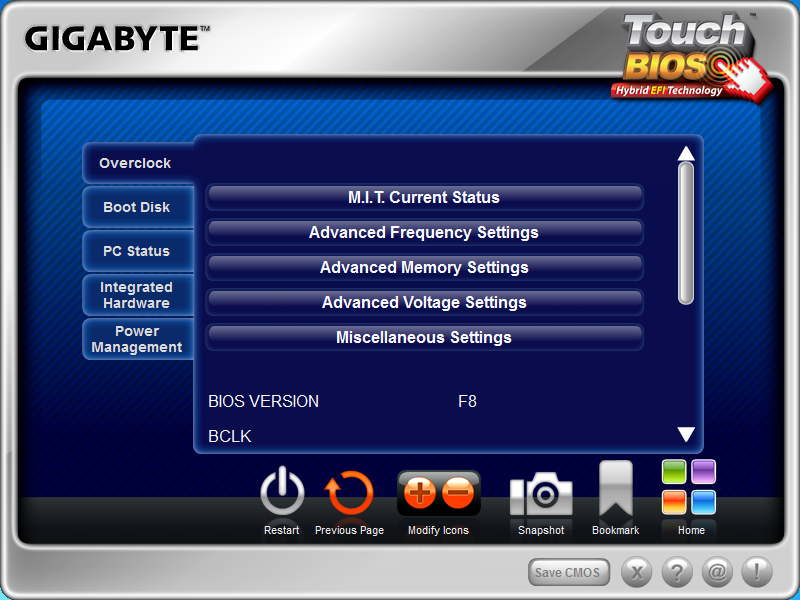Click the round exclamation mark button

coord(757,572)
